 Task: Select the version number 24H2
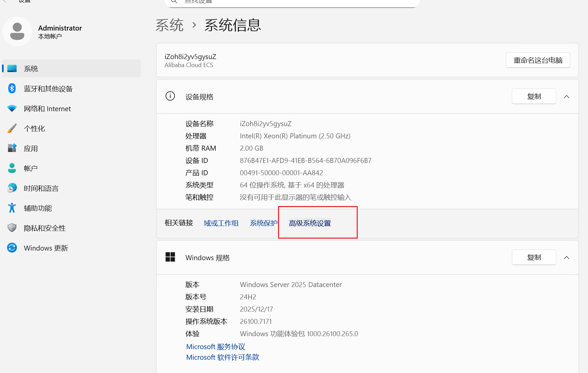248,297
